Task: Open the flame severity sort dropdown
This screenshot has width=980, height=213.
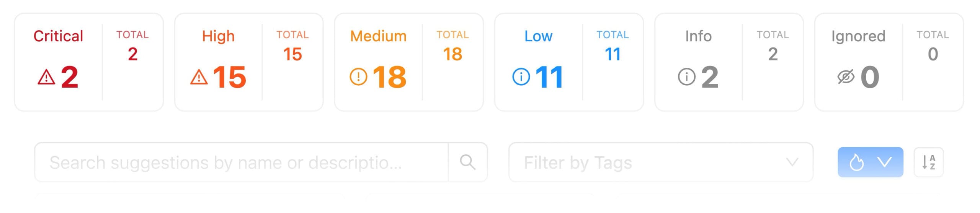Action: coord(870,162)
